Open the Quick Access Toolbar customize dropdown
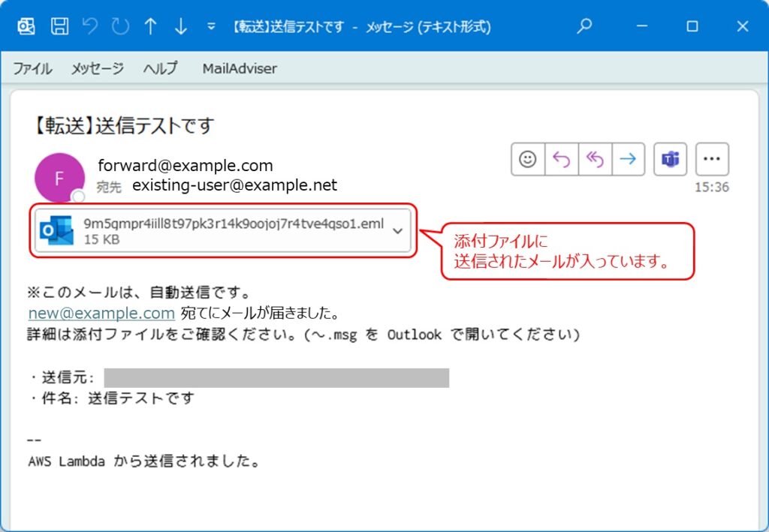Image resolution: width=769 pixels, height=532 pixels. pos(211,27)
